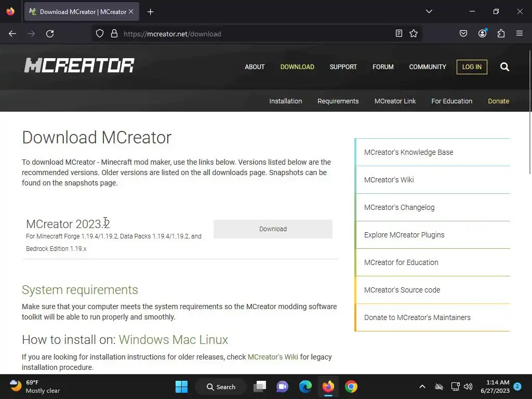532x399 pixels.
Task: Open weather widget on taskbar
Action: 35,387
